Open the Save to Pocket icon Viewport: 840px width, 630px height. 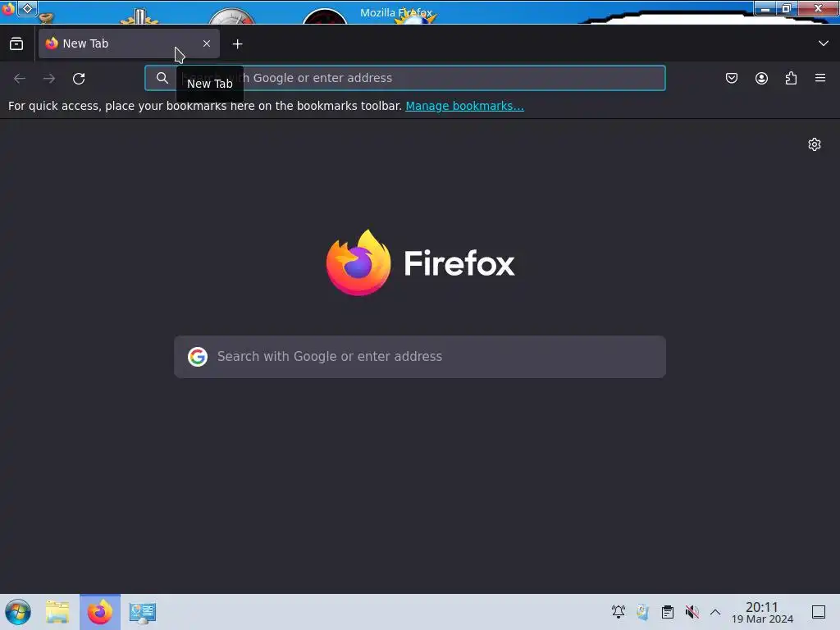[x=732, y=78]
